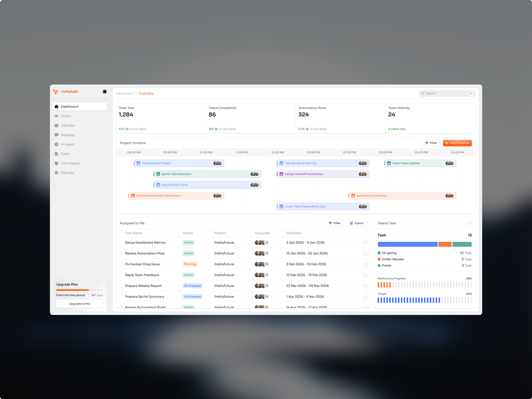
Task: Open the Teams sidebar item
Action: coord(80,116)
